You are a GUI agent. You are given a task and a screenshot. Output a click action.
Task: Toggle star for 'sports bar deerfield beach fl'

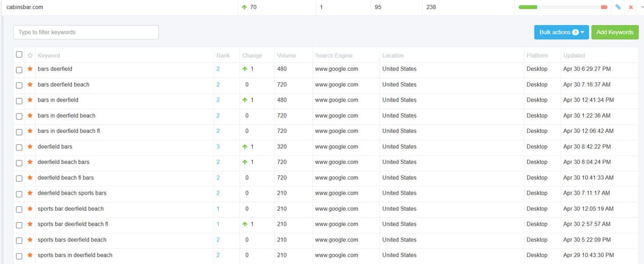pos(30,224)
